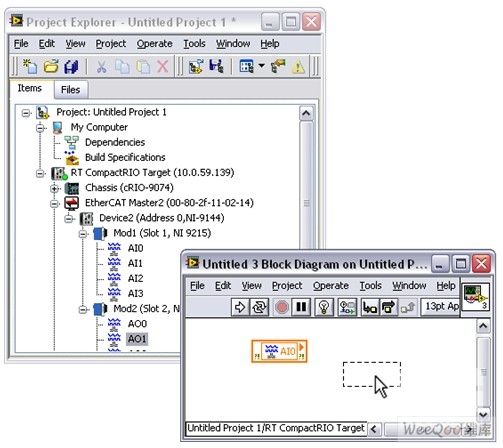Open the Tools menu in Project Explorer
This screenshot has height=448, width=503.
194,44
